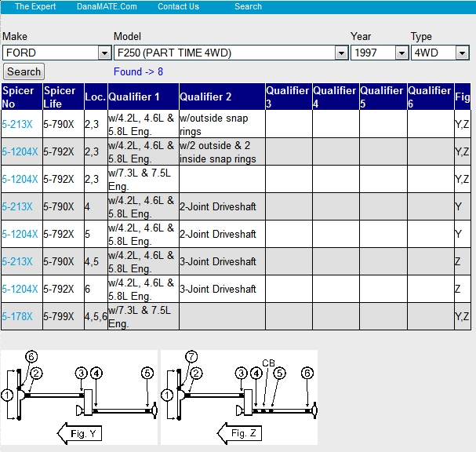Open the 5-178X part link
The height and width of the screenshot is (452, 476).
(x=17, y=316)
